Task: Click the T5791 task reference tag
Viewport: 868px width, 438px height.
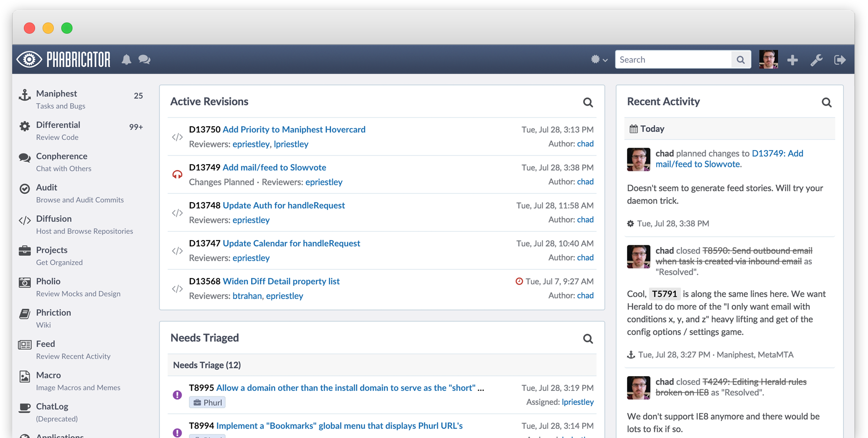Action: (x=665, y=294)
